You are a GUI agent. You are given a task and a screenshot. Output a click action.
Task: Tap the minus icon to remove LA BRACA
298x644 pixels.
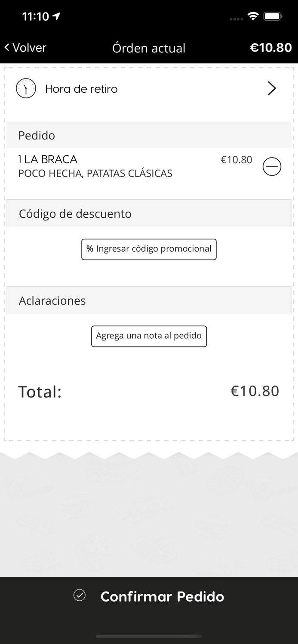[x=272, y=166]
